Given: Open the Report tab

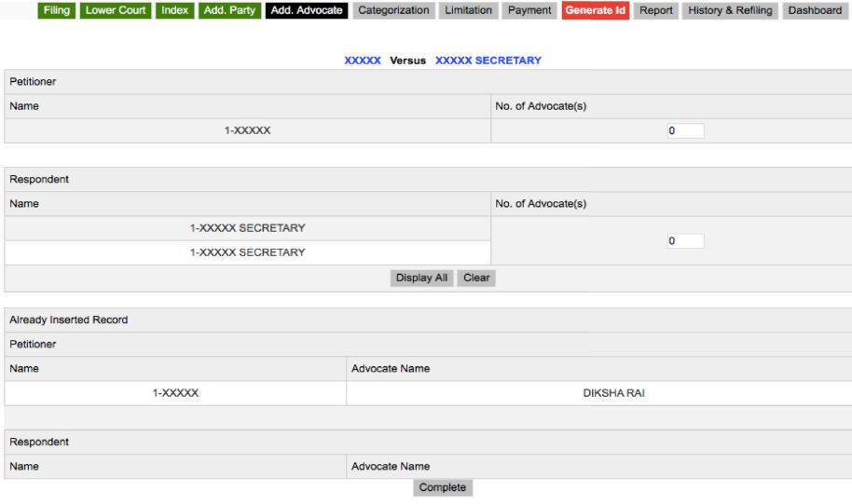Looking at the screenshot, I should tap(656, 11).
